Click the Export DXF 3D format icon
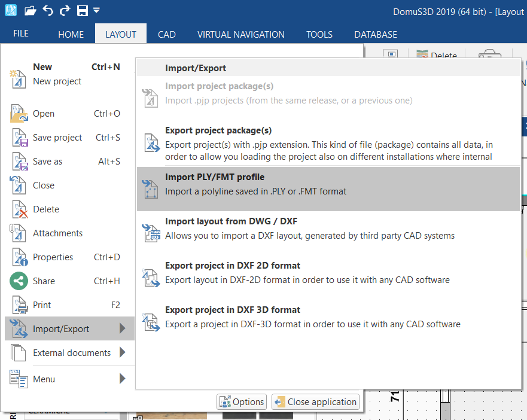Image resolution: width=527 pixels, height=420 pixels. (151, 322)
